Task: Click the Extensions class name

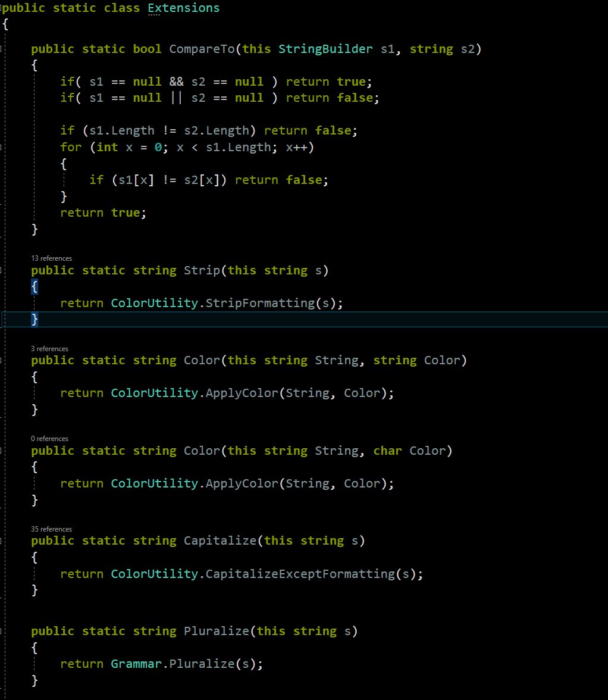Action: pos(183,8)
